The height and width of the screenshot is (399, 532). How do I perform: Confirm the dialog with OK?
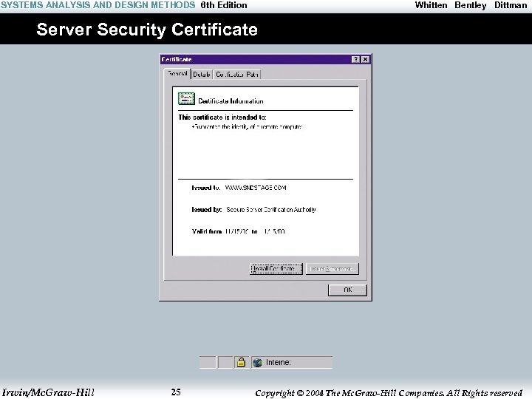click(x=347, y=290)
